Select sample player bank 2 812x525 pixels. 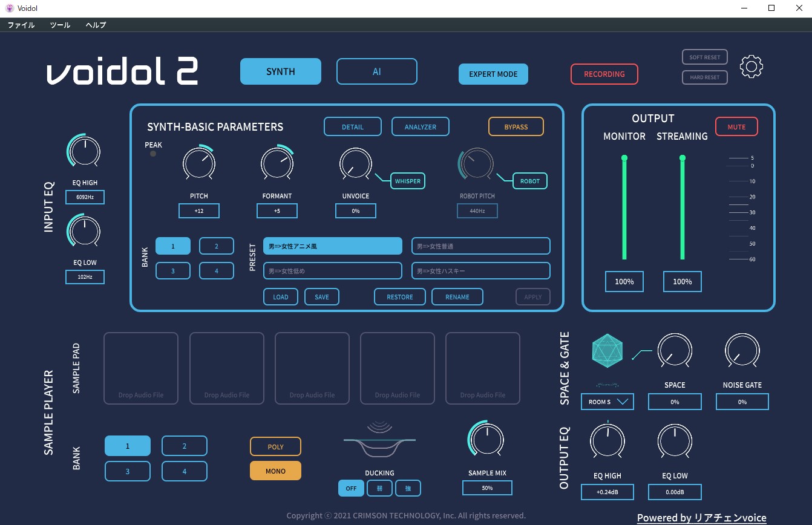click(x=185, y=446)
